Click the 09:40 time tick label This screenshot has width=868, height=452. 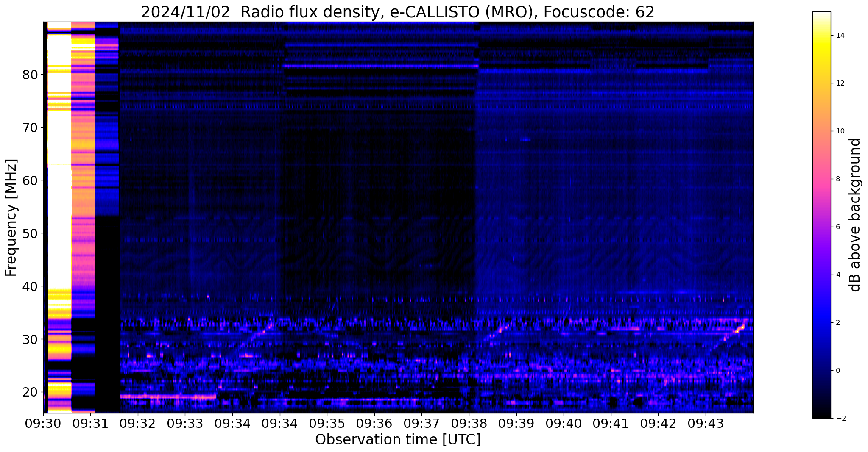[x=564, y=423]
